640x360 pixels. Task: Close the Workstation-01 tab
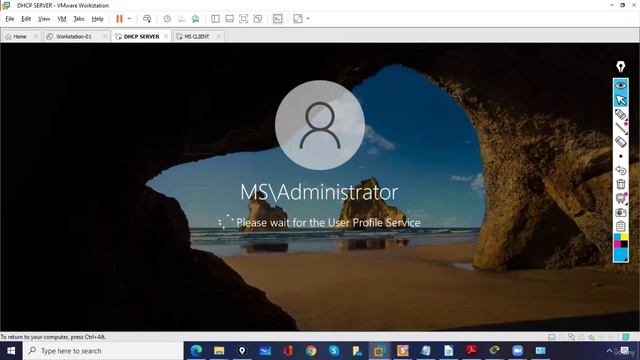point(105,36)
